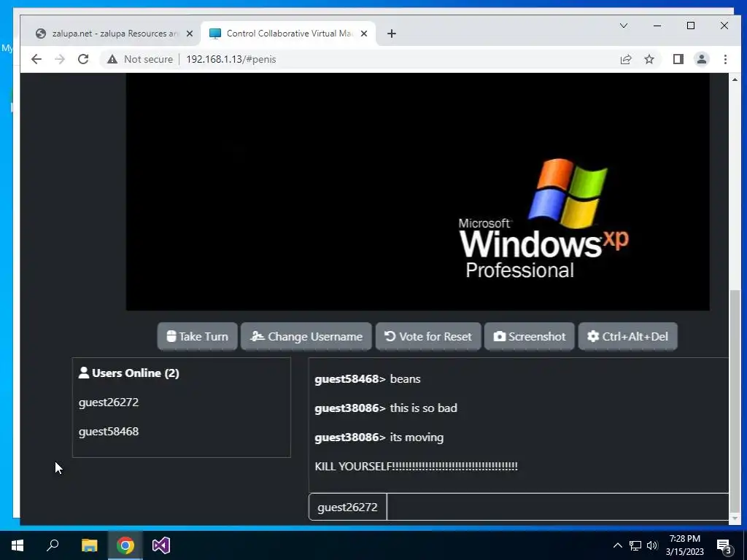Open the network tray icon
The image size is (747, 560).
pos(635,545)
